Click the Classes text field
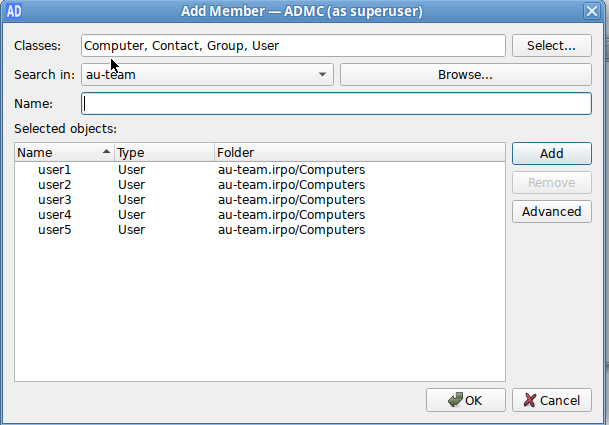609x425 pixels. [x=292, y=46]
